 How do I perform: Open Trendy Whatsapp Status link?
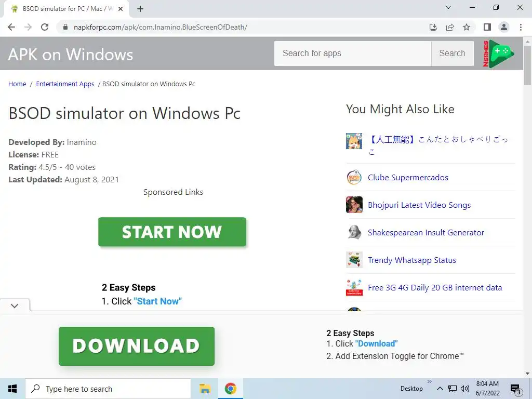tap(412, 260)
